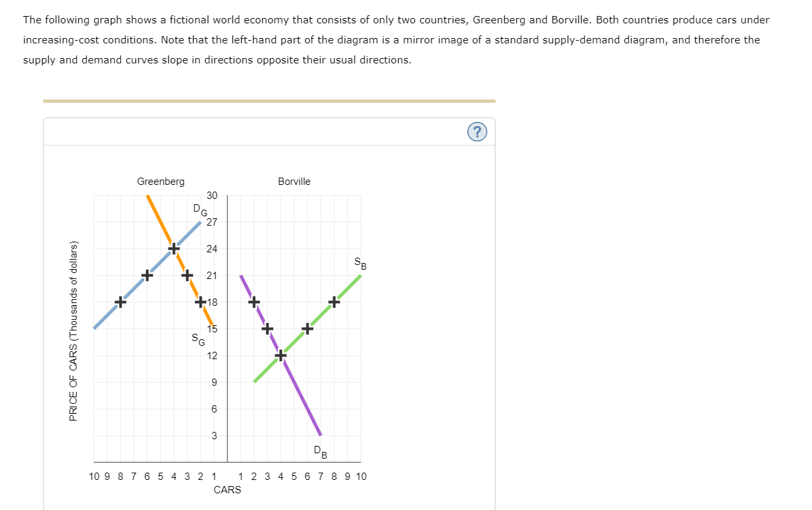Click the Borville panel title
The height and width of the screenshot is (510, 812).
[x=294, y=181]
